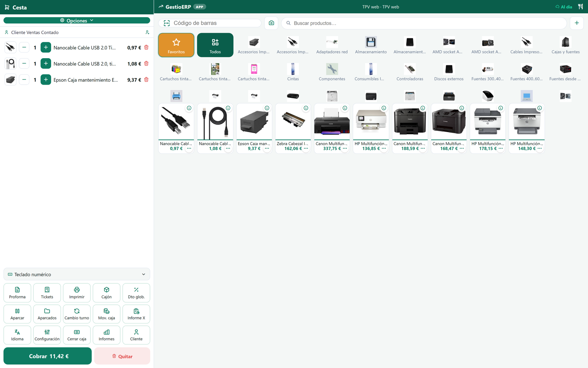Open Adaptadores red category
The width and height of the screenshot is (588, 368).
tap(332, 45)
